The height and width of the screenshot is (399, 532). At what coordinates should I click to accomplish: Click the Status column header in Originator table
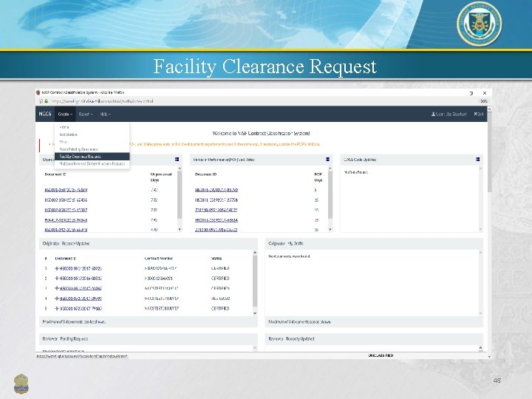[216, 259]
